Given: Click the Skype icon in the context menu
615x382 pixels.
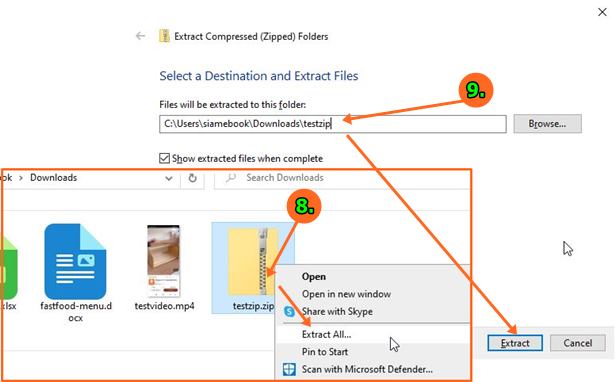Looking at the screenshot, I should pos(289,312).
